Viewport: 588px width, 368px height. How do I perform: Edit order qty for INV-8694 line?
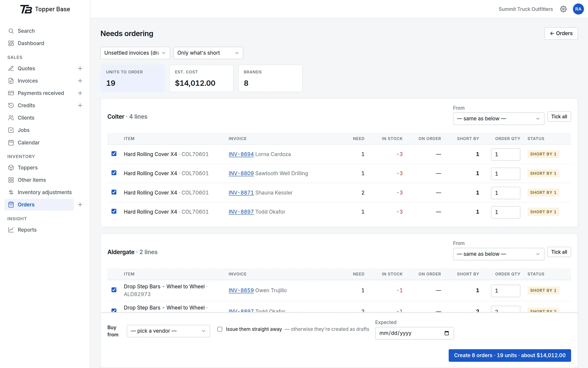point(505,154)
